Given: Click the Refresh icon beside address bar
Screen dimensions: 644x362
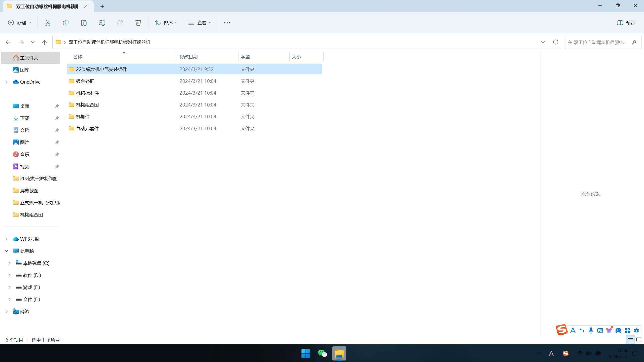Looking at the screenshot, I should pyautogui.click(x=555, y=42).
